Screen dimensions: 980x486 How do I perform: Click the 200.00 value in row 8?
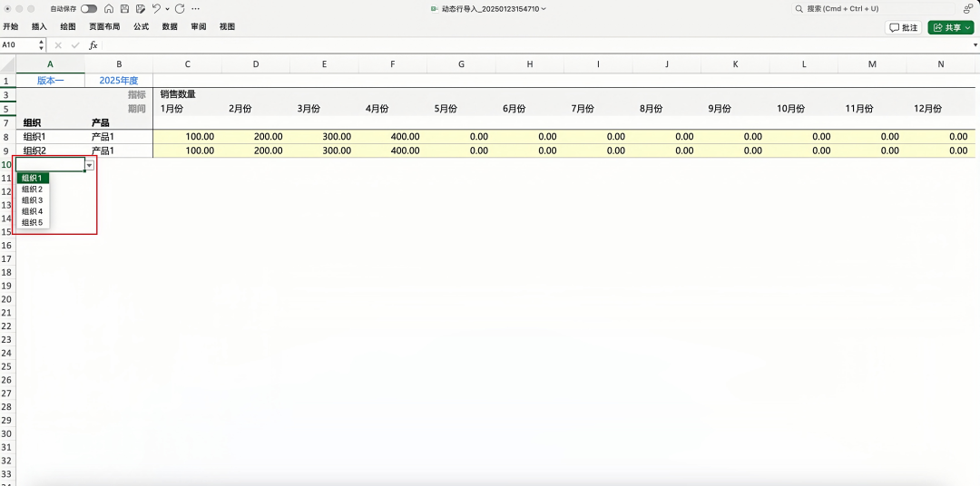pyautogui.click(x=268, y=136)
